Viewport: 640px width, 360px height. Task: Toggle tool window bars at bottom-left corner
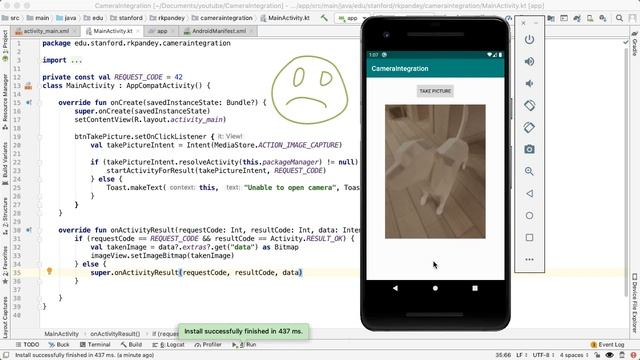6,355
